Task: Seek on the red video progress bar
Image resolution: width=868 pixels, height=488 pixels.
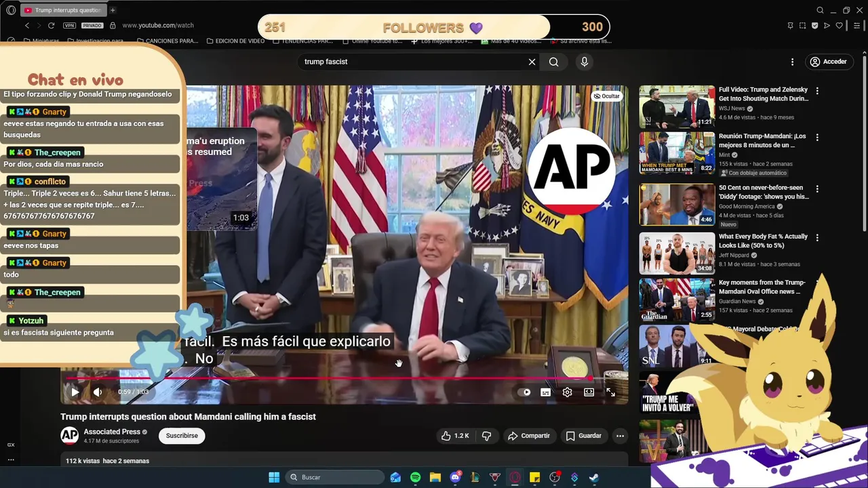Action: coord(344,378)
